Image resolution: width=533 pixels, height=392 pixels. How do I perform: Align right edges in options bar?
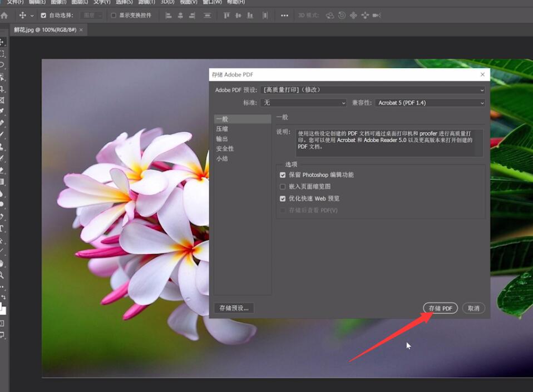[x=192, y=15]
